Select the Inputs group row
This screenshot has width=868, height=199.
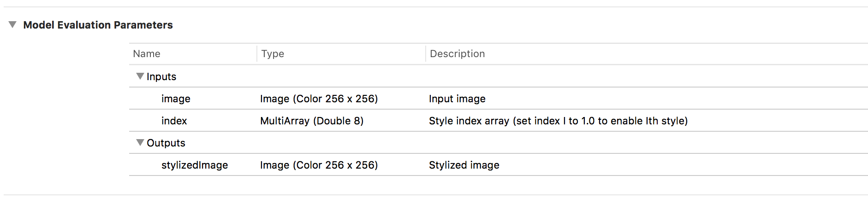click(x=499, y=76)
